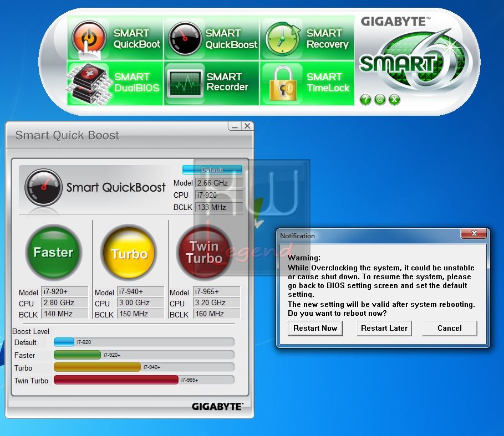Viewport: 504px width, 436px height.
Task: Choose Restart Later in the Notification dialog
Action: [384, 328]
